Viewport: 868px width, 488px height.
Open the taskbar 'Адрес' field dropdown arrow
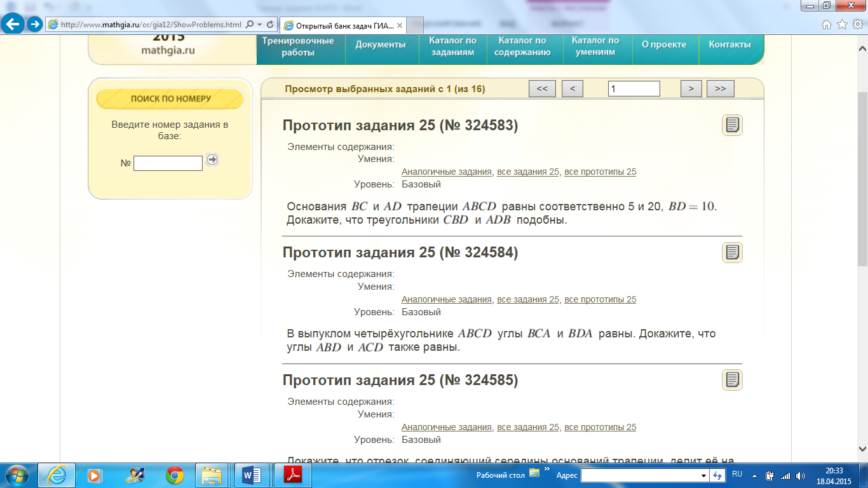tap(703, 475)
